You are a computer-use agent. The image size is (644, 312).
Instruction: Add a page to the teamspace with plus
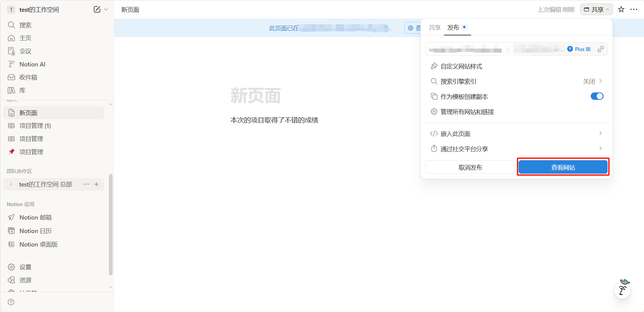click(96, 184)
